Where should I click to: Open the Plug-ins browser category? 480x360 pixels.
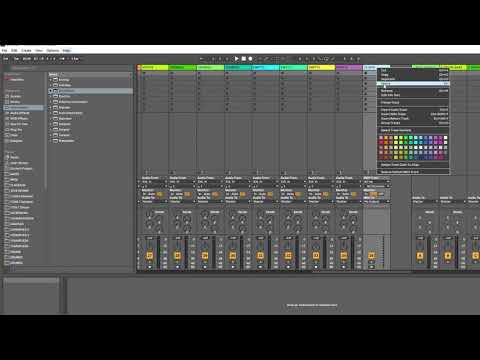(16, 130)
